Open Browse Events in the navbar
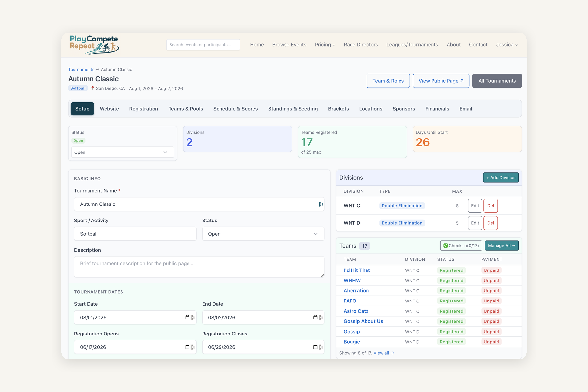Screen dimensions: 588x392 [x=289, y=45]
